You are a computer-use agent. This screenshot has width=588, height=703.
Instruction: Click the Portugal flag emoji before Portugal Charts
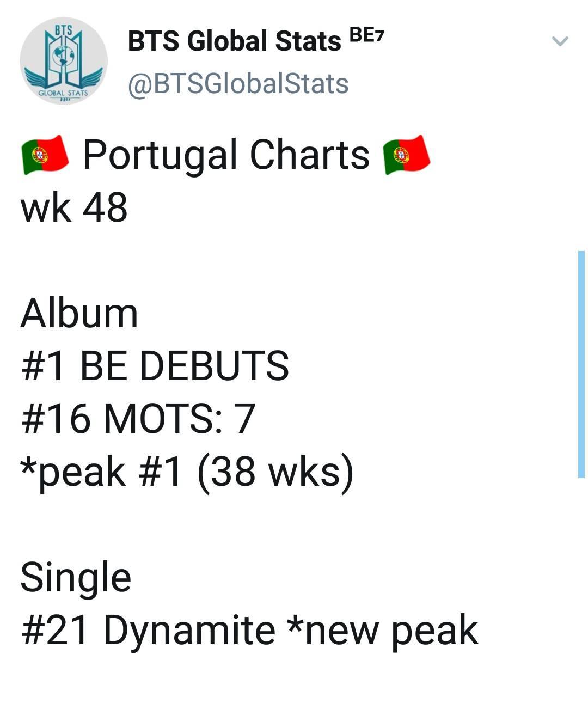tap(45, 155)
